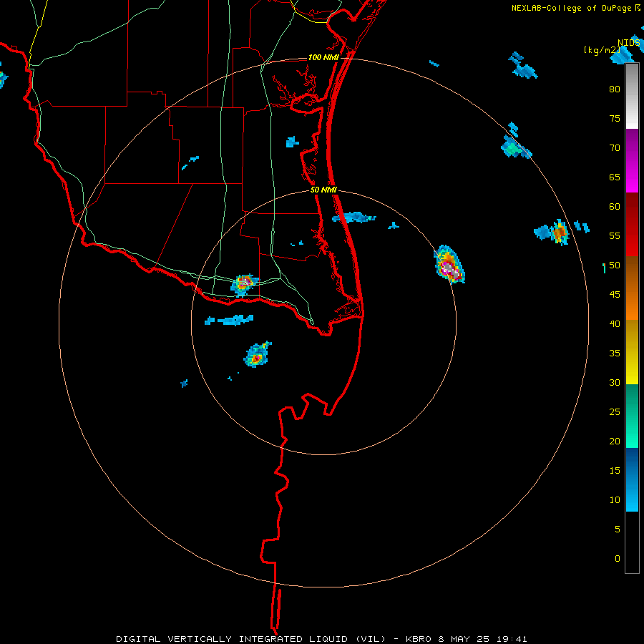Click the 30 value on the color scale
This screenshot has height=644, width=644.
click(615, 382)
